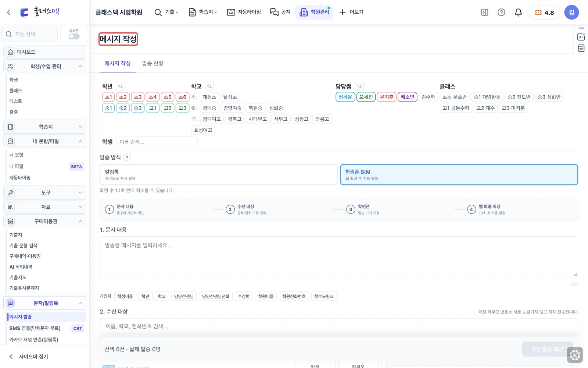Collapse the 학생/수업 관리 section

(45, 66)
